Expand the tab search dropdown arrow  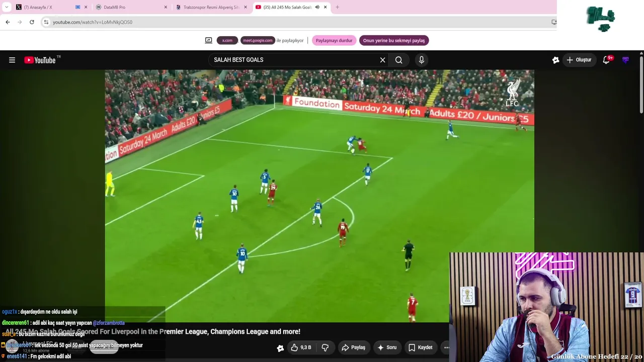coord(7,7)
